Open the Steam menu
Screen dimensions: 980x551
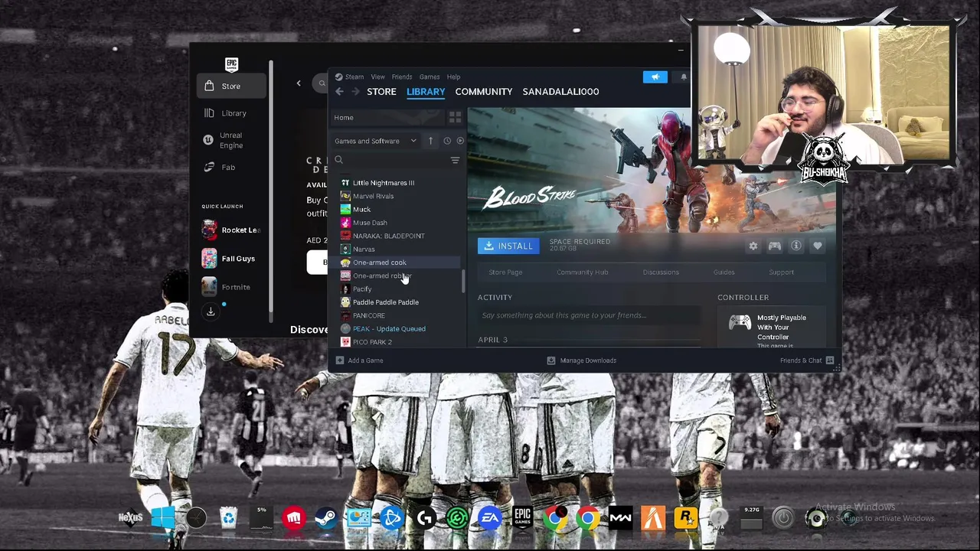tap(354, 77)
